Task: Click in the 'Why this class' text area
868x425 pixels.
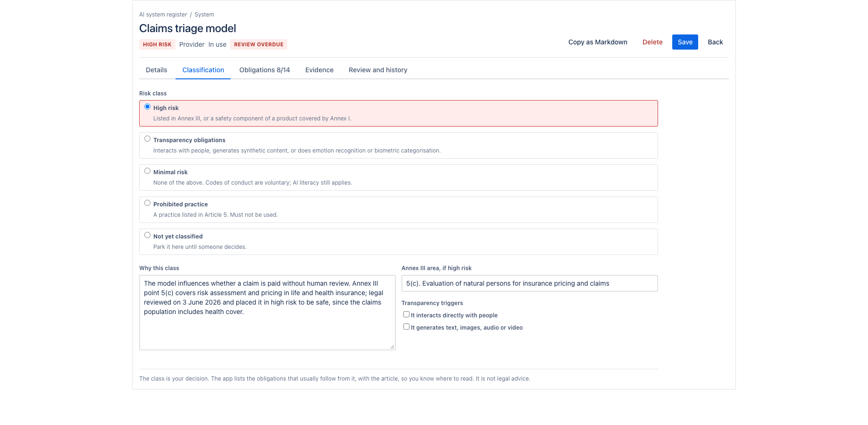Action: coord(267,313)
